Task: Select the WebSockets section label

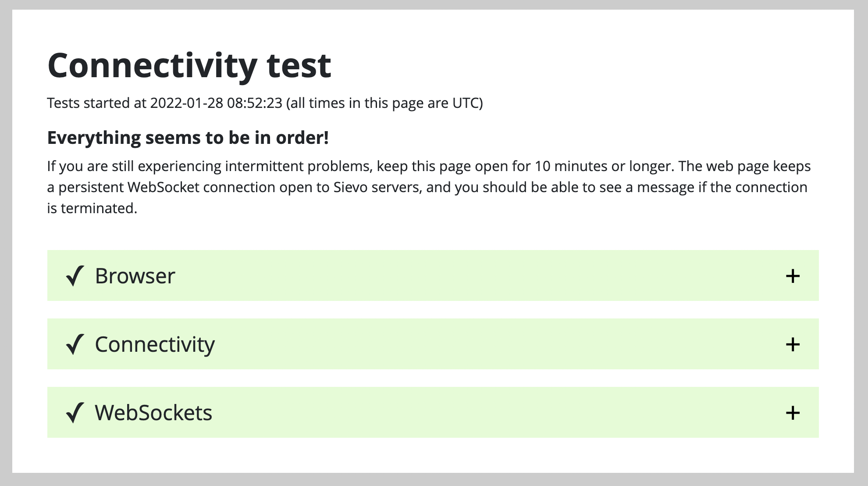Action: (153, 413)
